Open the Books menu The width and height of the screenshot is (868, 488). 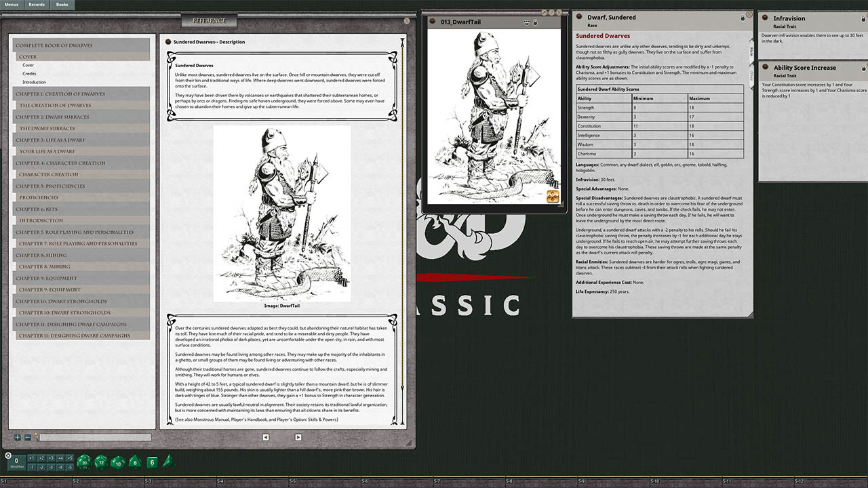pos(62,5)
